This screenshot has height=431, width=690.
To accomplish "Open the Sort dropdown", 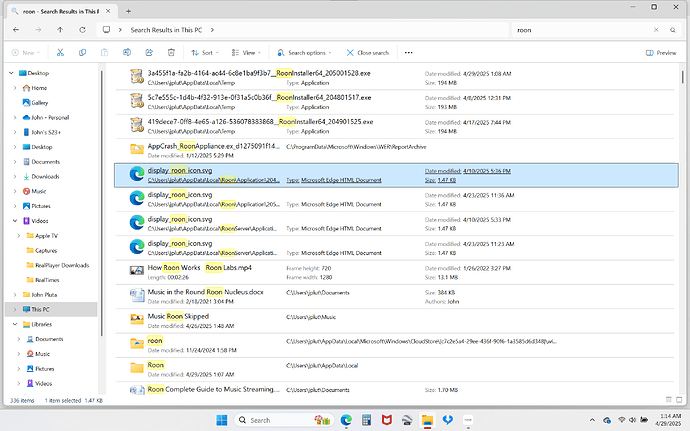I will click(x=205, y=52).
